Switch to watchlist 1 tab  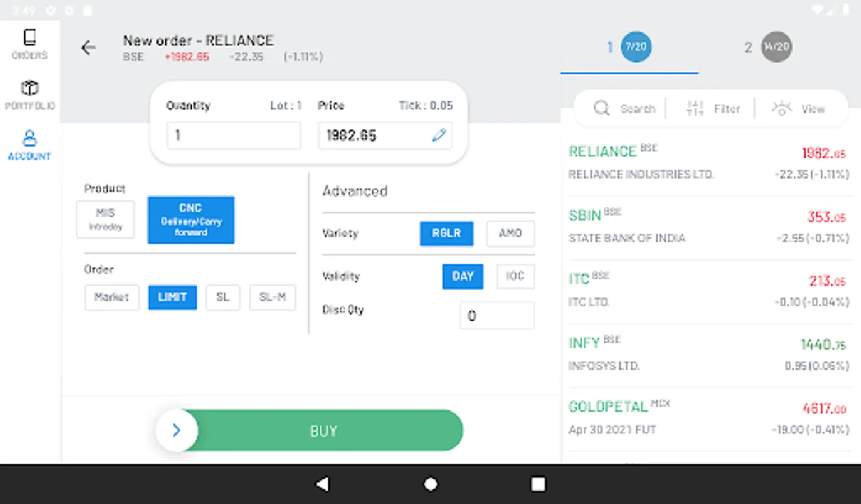629,47
